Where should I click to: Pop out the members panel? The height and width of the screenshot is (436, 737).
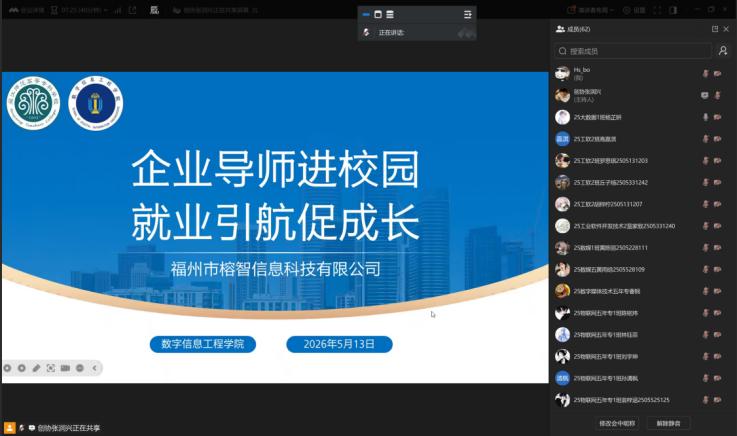[x=715, y=29]
